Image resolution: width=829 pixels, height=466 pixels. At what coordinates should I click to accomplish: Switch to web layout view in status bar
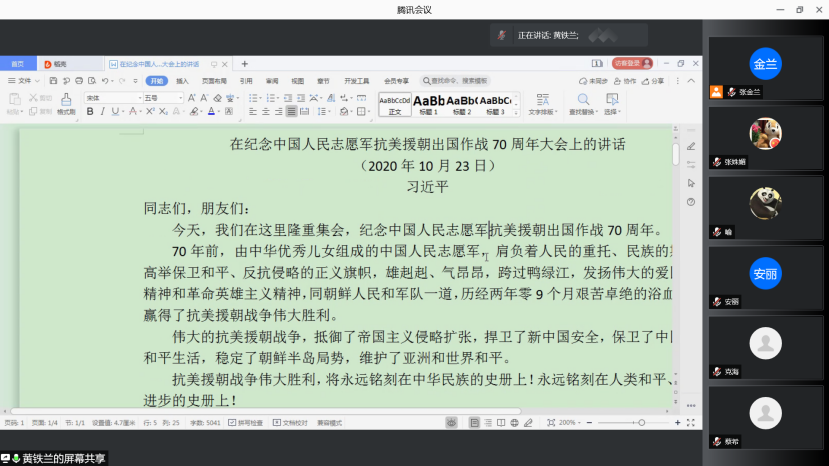click(x=514, y=423)
